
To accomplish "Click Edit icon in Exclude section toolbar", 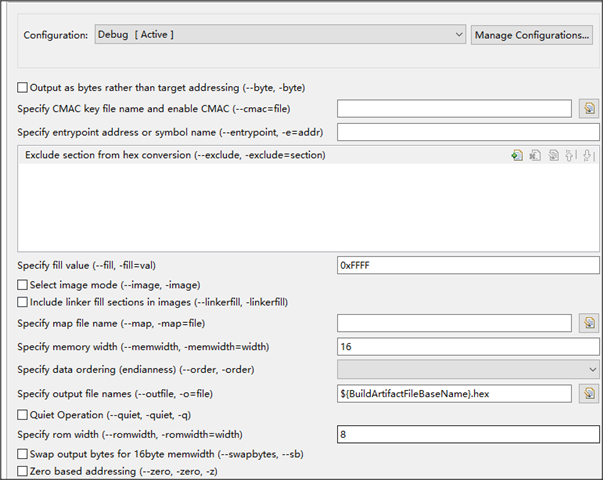I will 553,155.
